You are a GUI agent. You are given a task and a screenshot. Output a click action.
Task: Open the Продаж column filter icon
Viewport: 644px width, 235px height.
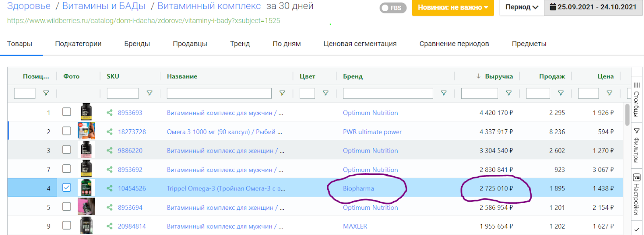pos(561,93)
